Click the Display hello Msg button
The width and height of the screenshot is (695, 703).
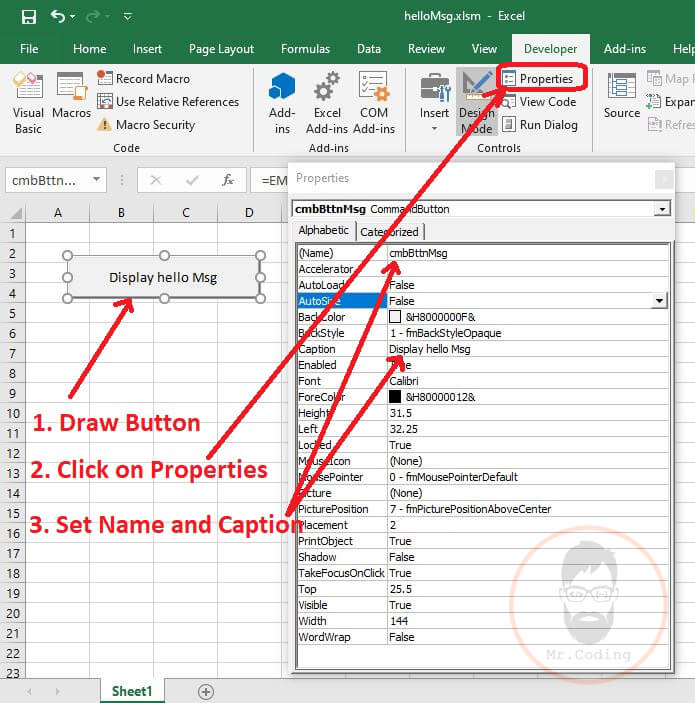point(163,278)
